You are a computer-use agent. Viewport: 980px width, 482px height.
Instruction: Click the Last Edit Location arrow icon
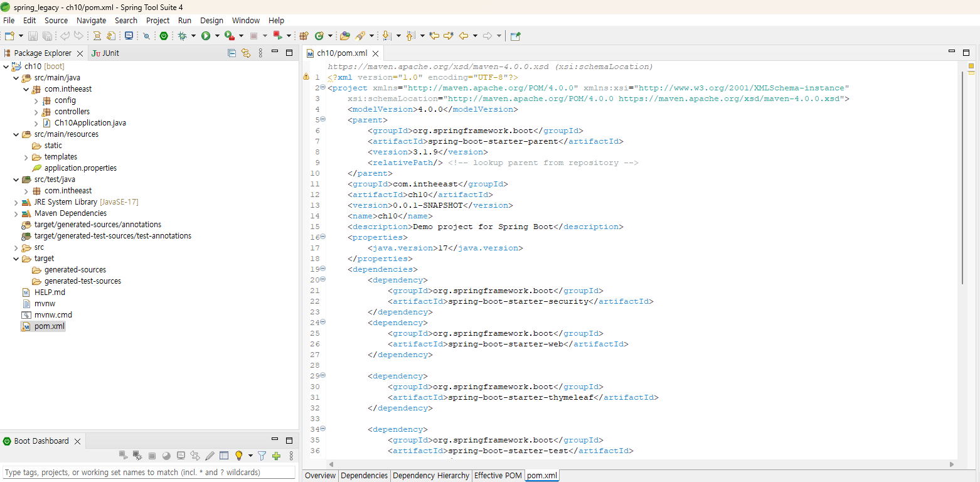pos(434,36)
